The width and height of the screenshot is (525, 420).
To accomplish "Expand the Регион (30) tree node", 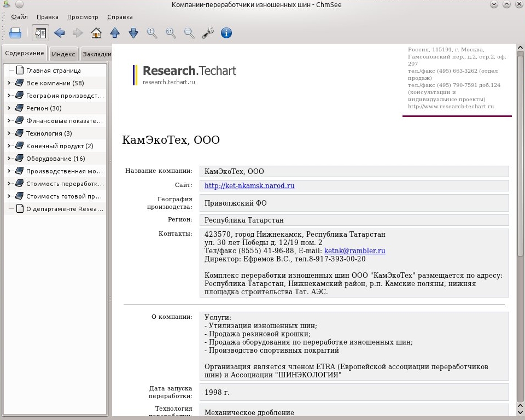I will point(9,108).
